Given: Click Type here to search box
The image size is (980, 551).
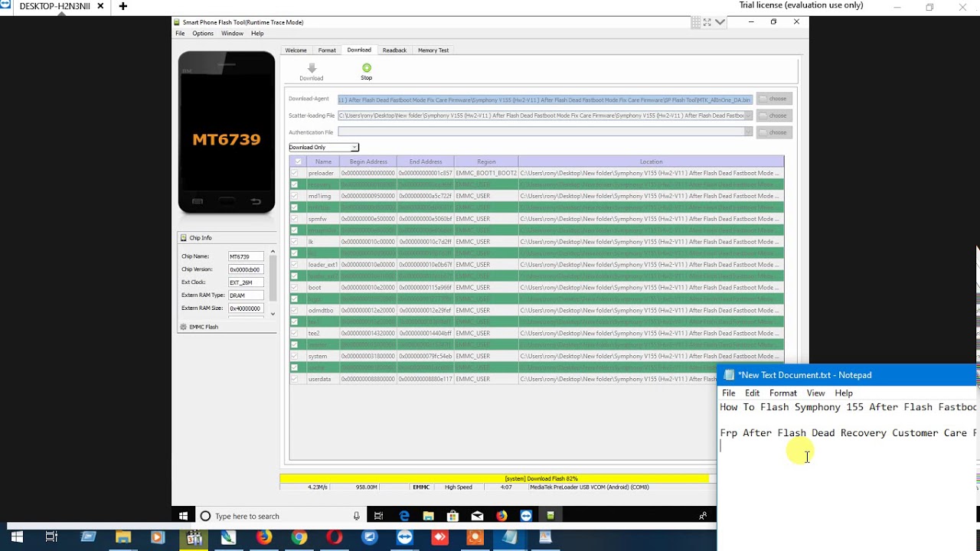Looking at the screenshot, I should point(279,516).
